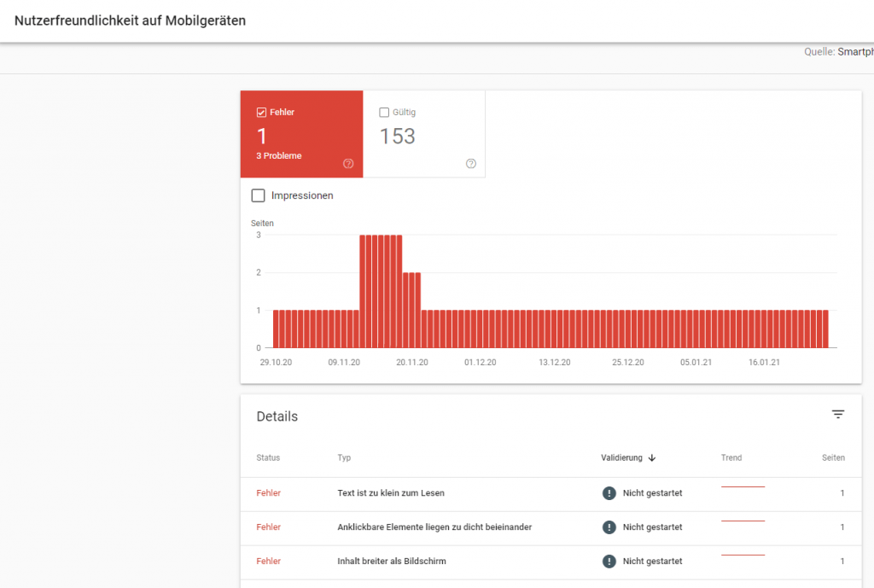Click trend sparkline in 'Anklickbare Elemente' row
Viewport: 874px width, 588px height.
pyautogui.click(x=743, y=521)
